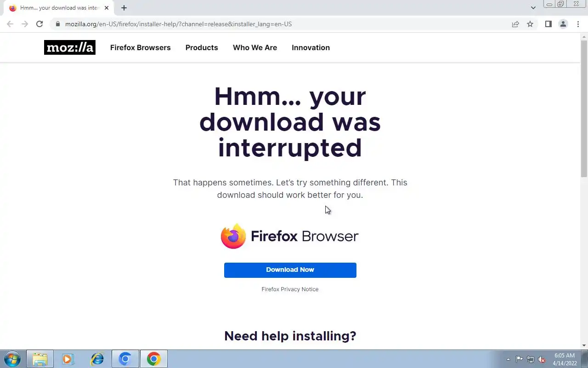Reload the page with refresh icon

click(x=40, y=24)
